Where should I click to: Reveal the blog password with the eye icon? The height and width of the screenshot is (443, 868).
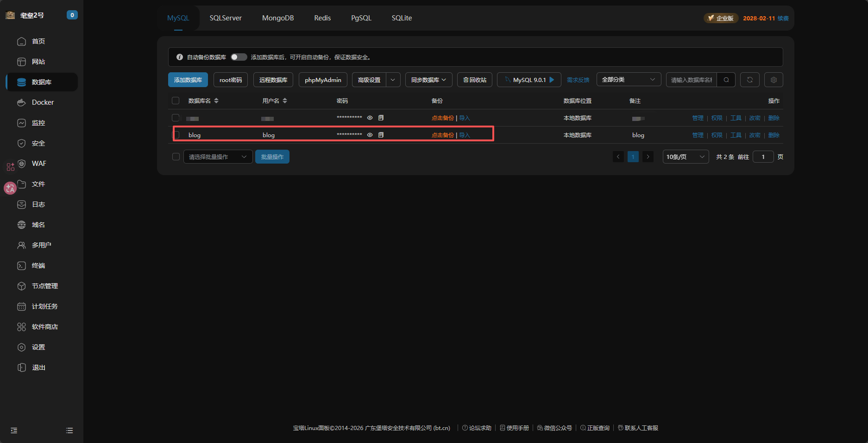click(370, 135)
